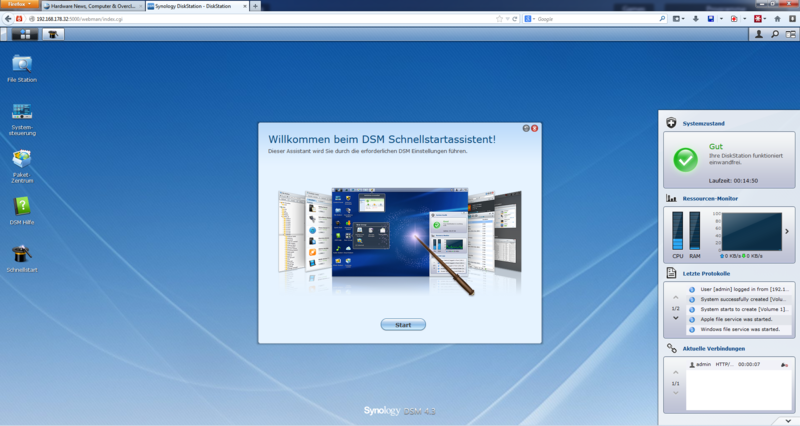This screenshot has height=426, width=800.
Task: Click the green 'Gut' status text
Action: pyautogui.click(x=716, y=146)
